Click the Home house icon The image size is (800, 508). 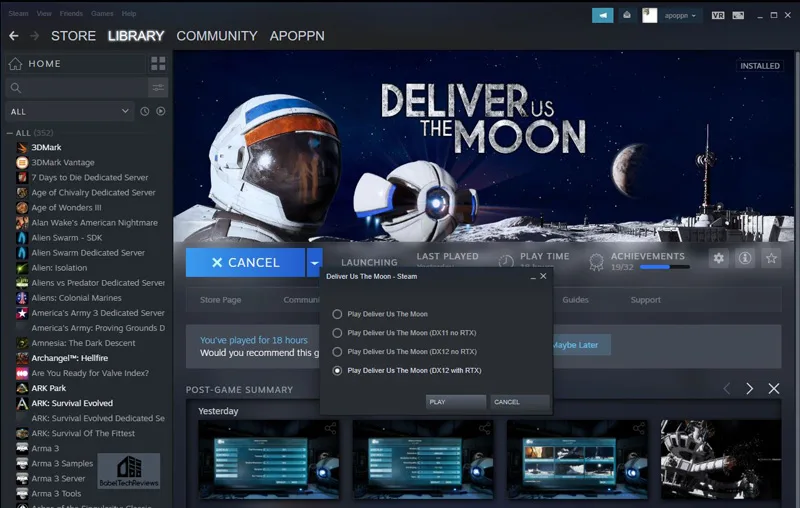click(15, 64)
